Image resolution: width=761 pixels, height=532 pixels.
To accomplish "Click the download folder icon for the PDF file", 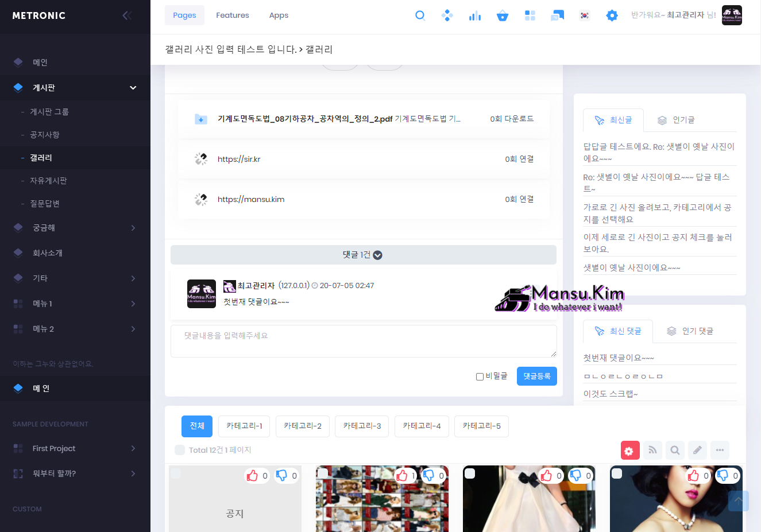I will (200, 119).
